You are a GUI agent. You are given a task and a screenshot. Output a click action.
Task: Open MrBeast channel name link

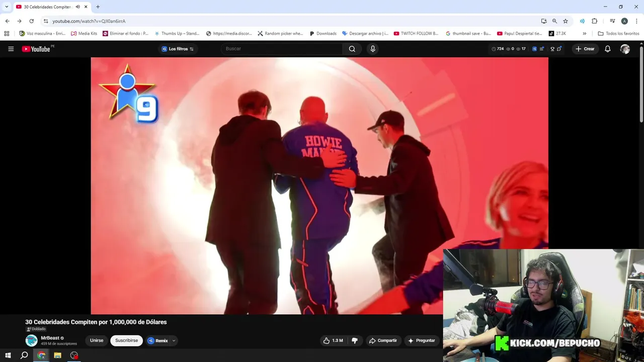(x=50, y=338)
